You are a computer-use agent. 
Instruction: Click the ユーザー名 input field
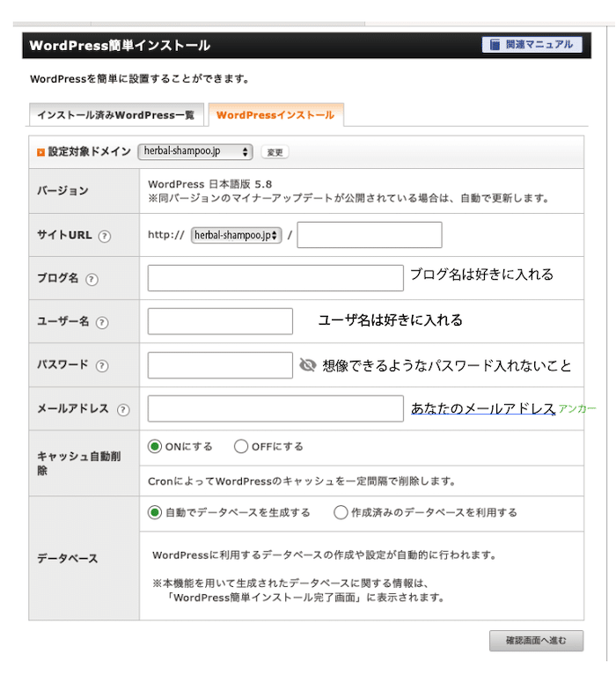click(220, 321)
